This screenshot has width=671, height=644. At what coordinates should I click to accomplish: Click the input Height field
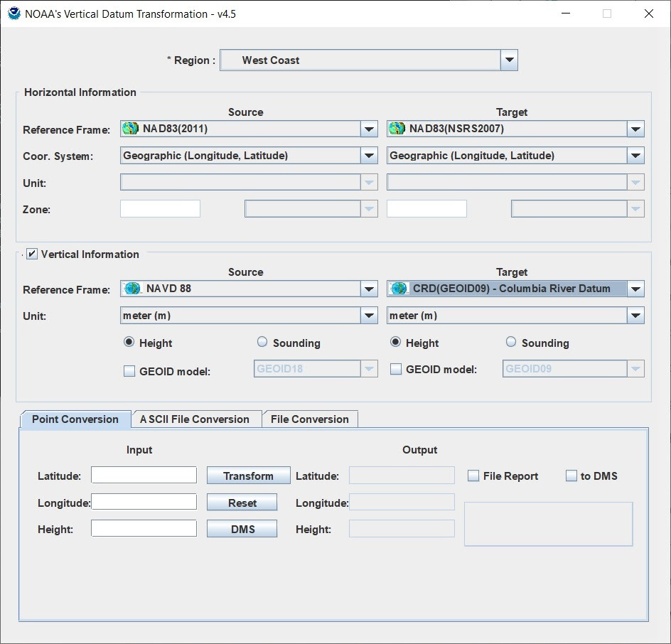click(x=144, y=528)
